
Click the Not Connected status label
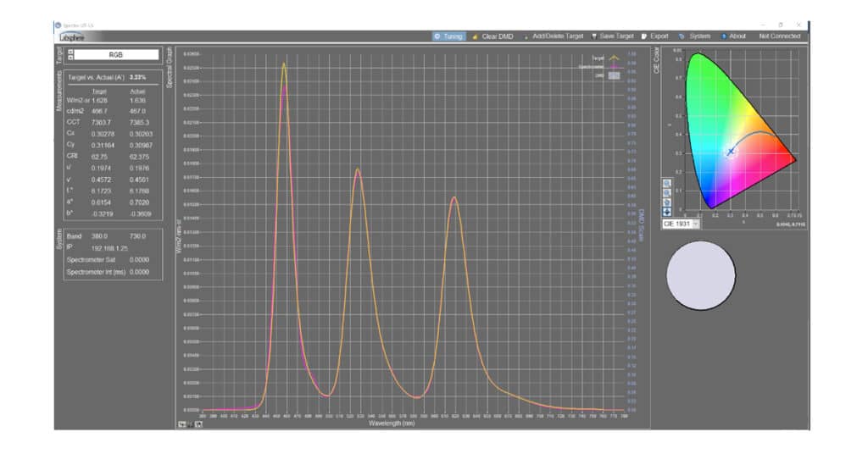(x=780, y=36)
